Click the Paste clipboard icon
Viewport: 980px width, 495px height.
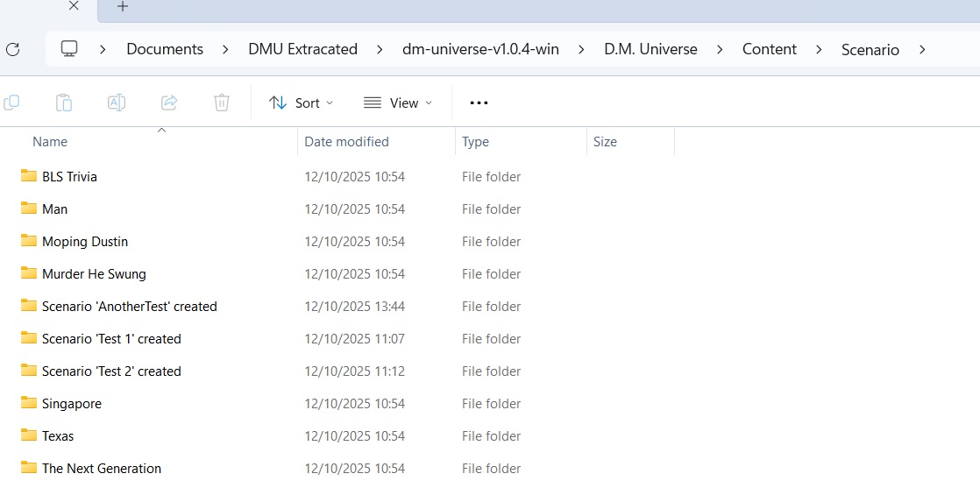64,103
